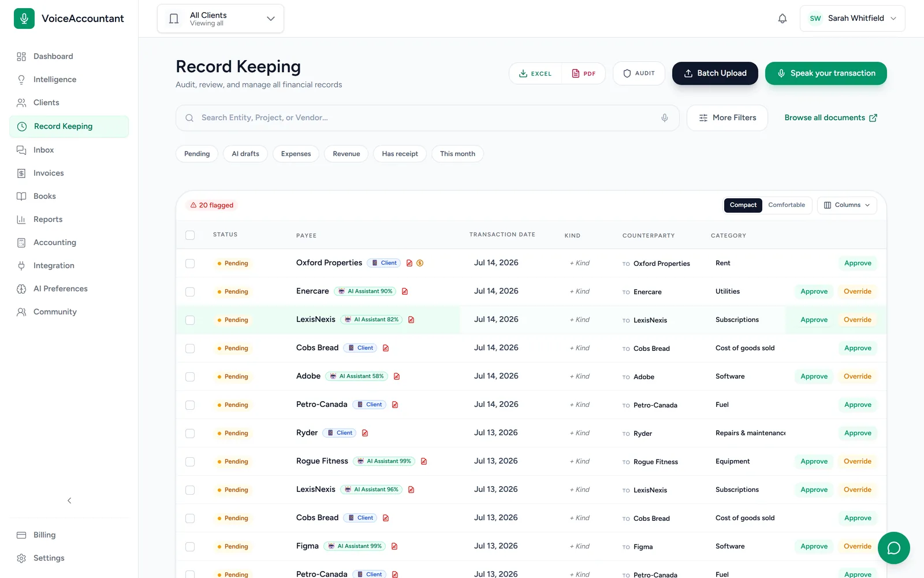Open receipt icon for Adobe row
Screen dimensions: 924x578
tap(397, 376)
